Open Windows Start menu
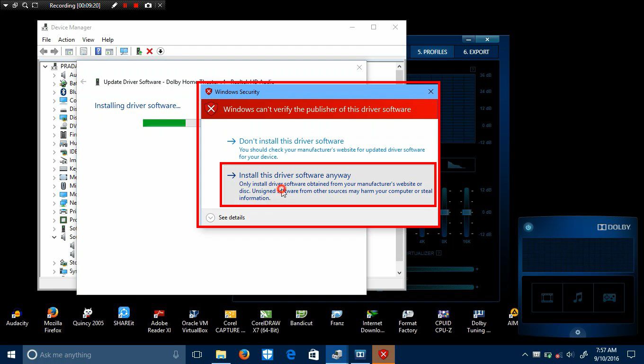 [11, 355]
